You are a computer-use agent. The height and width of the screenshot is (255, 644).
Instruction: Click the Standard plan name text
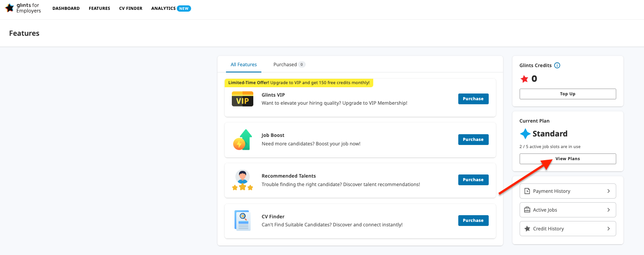[550, 134]
